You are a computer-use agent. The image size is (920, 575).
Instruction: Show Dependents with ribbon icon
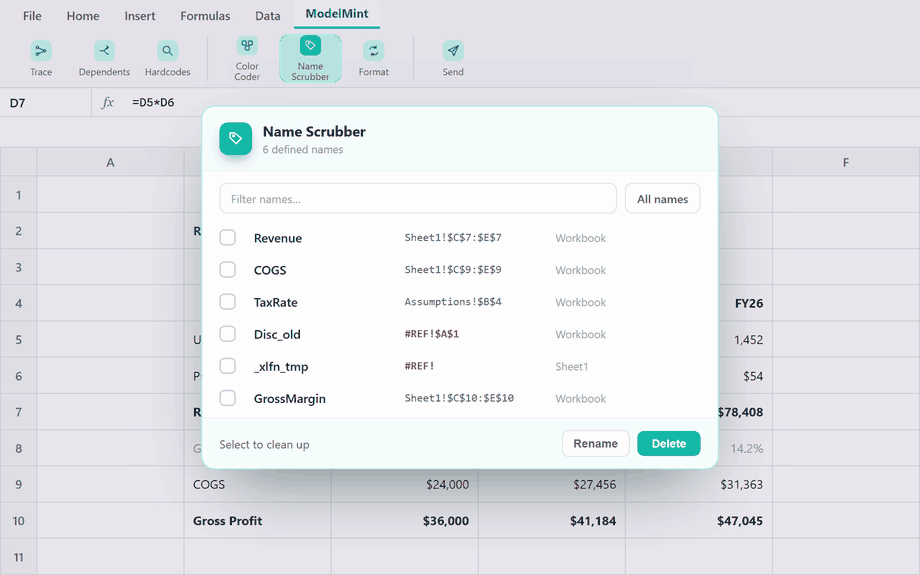pos(104,51)
